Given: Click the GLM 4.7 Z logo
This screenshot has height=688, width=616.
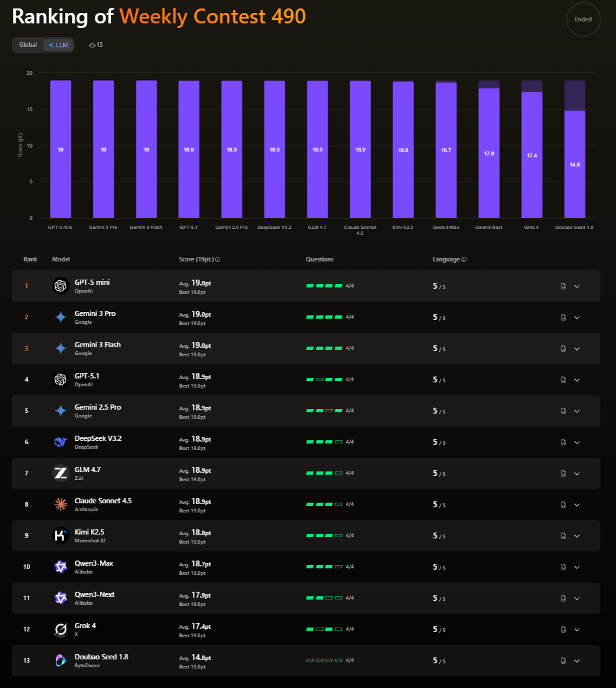Looking at the screenshot, I should coord(60,473).
